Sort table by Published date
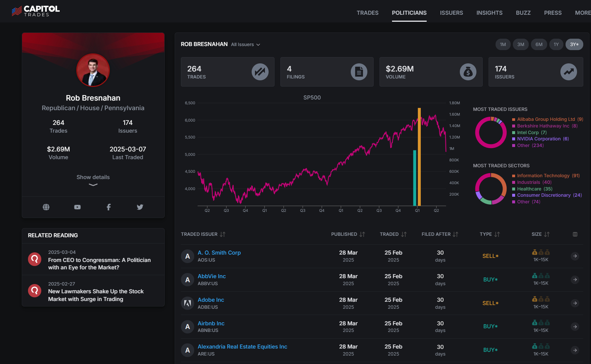This screenshot has width=591, height=364. coord(348,234)
